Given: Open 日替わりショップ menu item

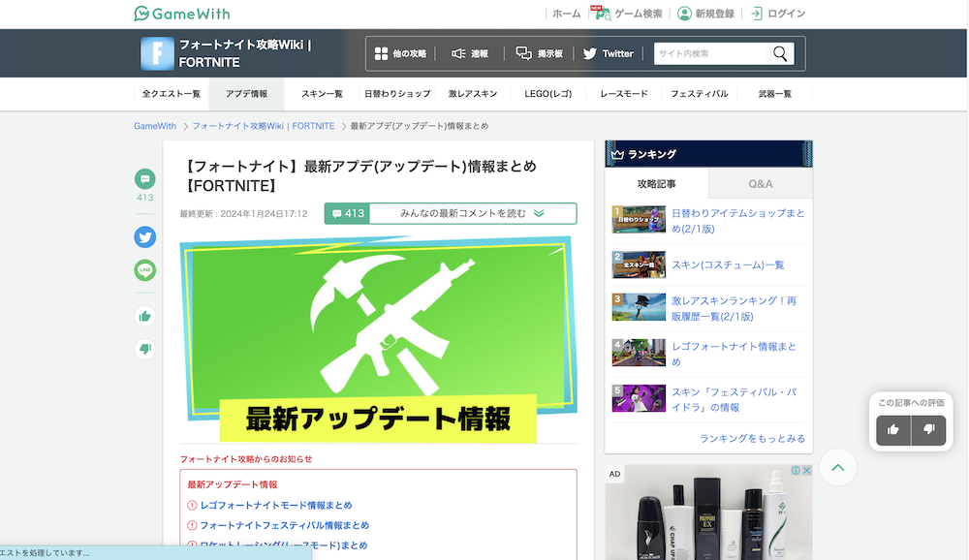Looking at the screenshot, I should click(397, 94).
